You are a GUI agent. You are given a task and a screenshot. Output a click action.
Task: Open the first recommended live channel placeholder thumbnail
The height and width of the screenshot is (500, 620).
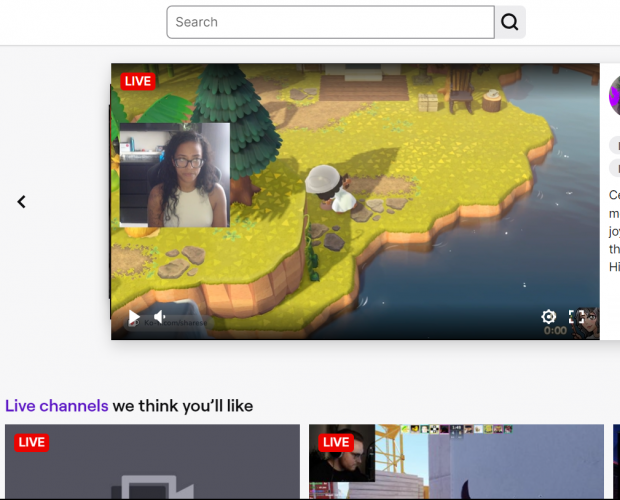(x=152, y=462)
